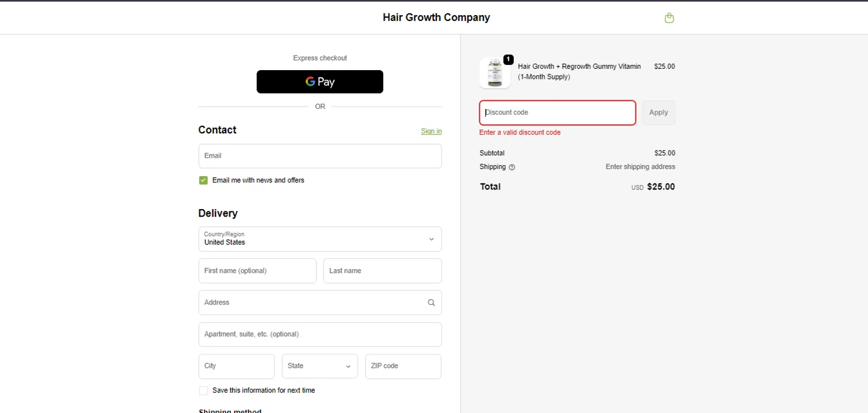Viewport: 868px width, 413px height.
Task: Click the Sign in link
Action: tap(431, 131)
